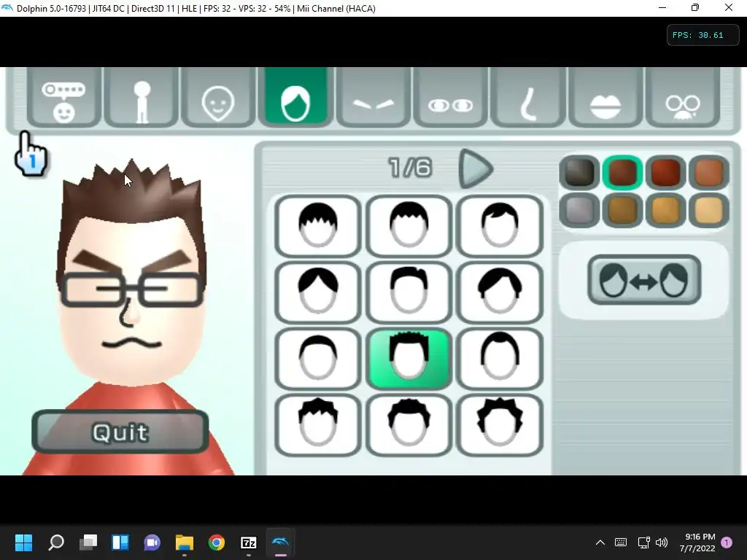Open volume control in system tray
This screenshot has width=747, height=560.
(662, 542)
